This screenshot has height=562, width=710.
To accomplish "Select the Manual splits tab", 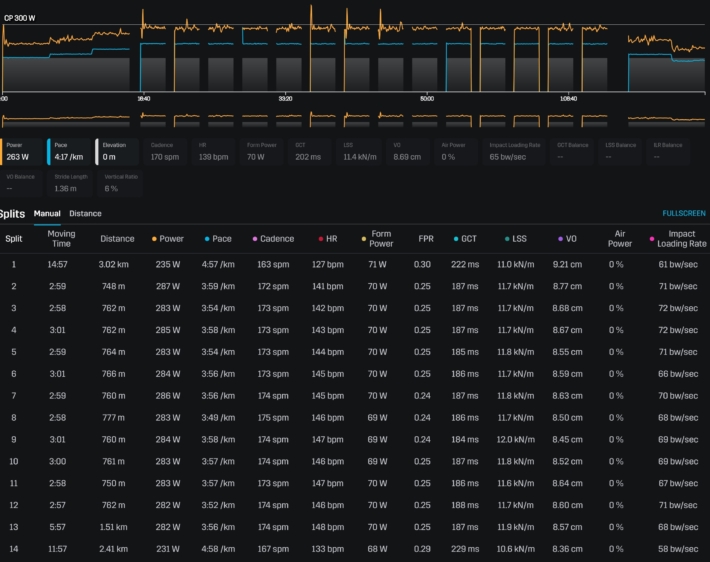I will [x=47, y=213].
